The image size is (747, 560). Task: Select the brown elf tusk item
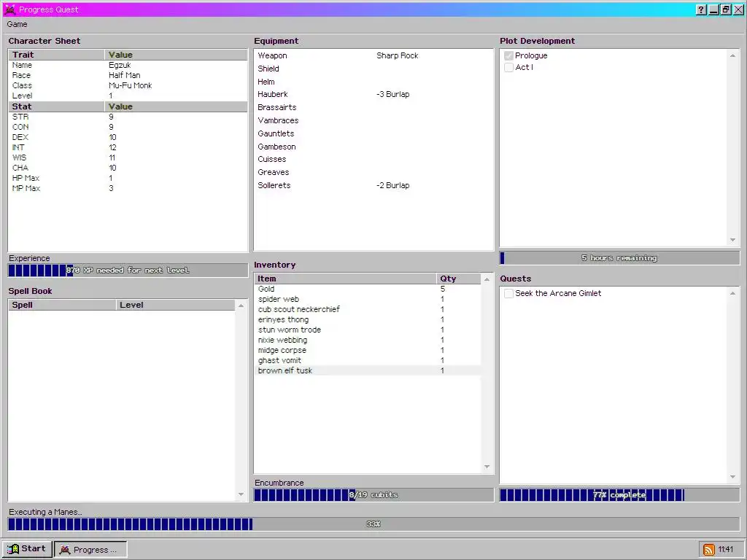tap(368, 371)
